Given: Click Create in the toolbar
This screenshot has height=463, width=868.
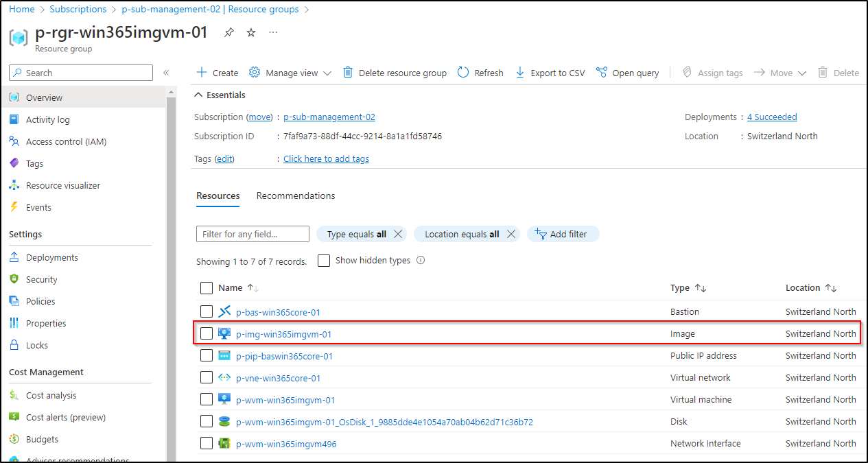Looking at the screenshot, I should click(218, 73).
